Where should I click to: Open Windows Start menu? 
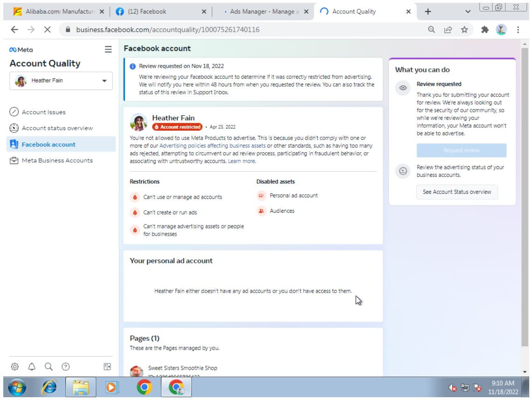click(17, 387)
